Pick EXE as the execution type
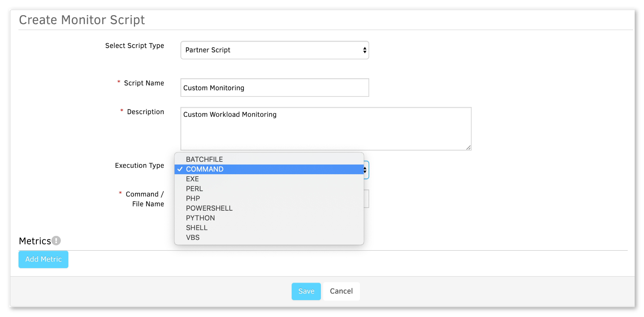Screen dimensions: 644x317 tap(192, 179)
